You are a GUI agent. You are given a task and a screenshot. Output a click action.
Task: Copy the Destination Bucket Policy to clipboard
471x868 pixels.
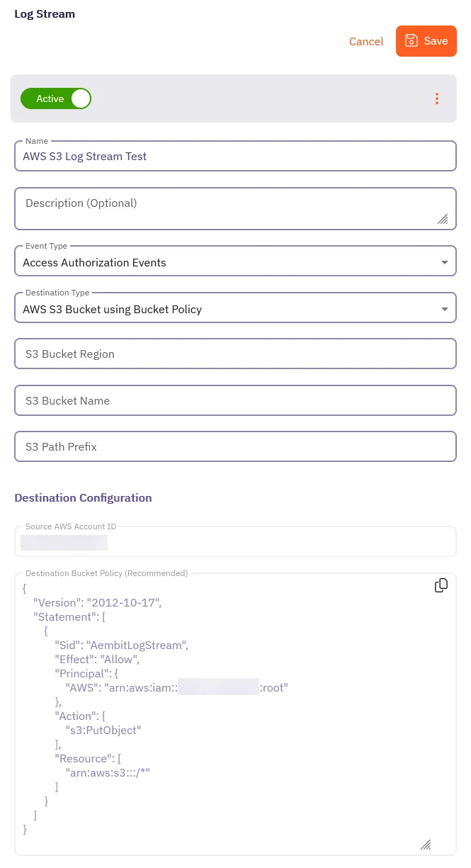coord(441,585)
